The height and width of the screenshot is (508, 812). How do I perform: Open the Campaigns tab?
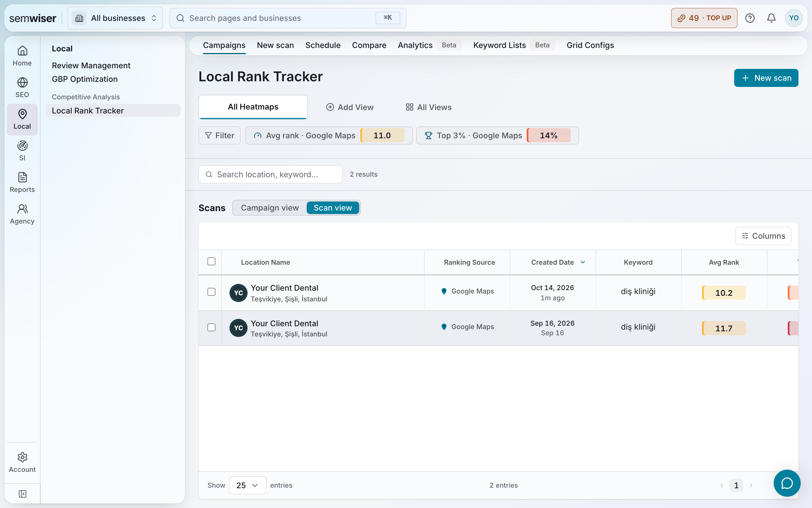[224, 45]
